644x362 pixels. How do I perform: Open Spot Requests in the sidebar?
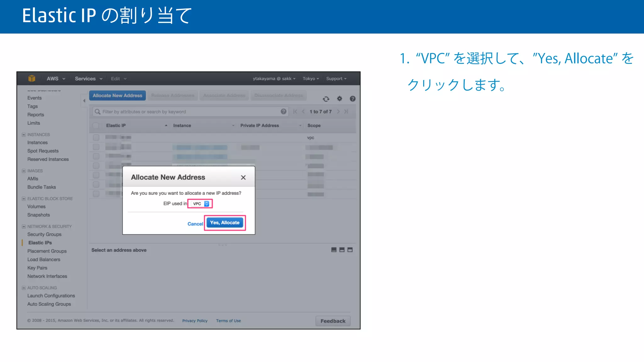coord(43,151)
